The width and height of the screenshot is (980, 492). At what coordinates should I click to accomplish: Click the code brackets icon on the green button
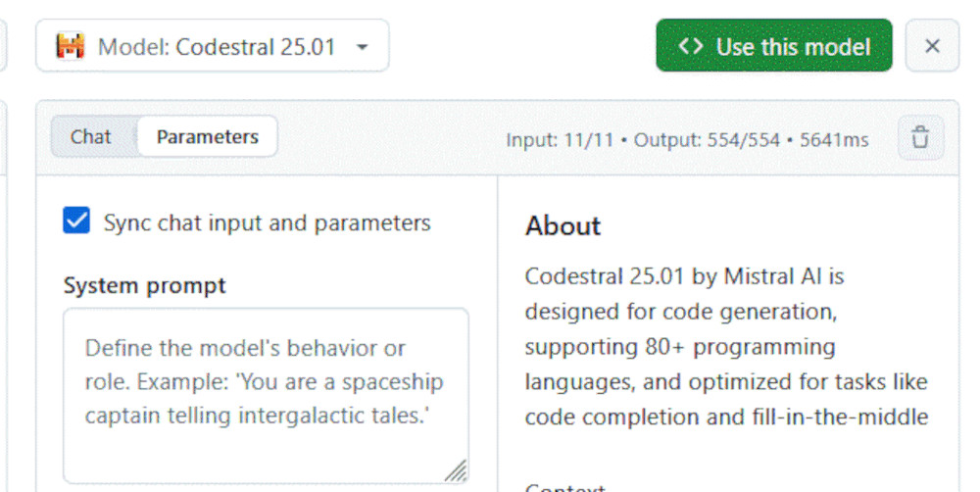point(691,46)
